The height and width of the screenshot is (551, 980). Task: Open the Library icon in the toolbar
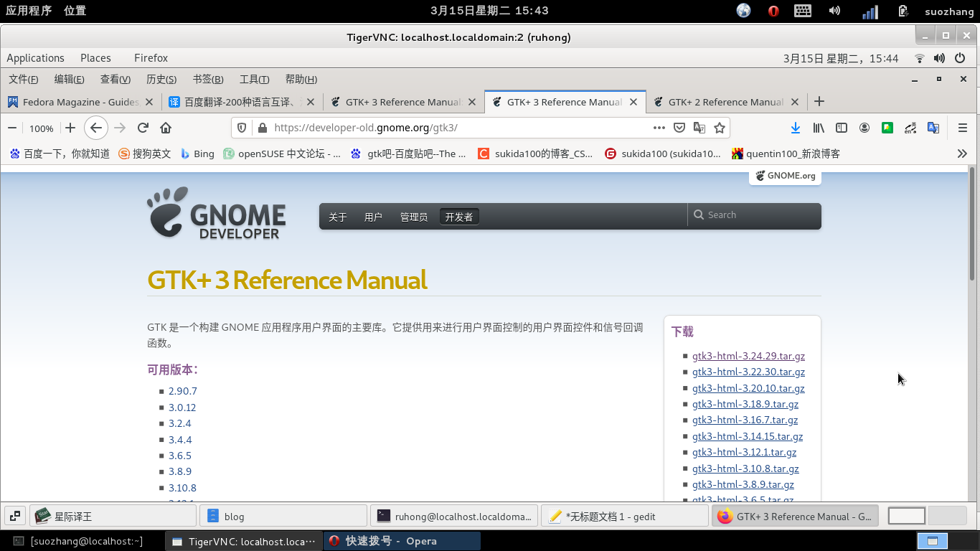tap(819, 127)
